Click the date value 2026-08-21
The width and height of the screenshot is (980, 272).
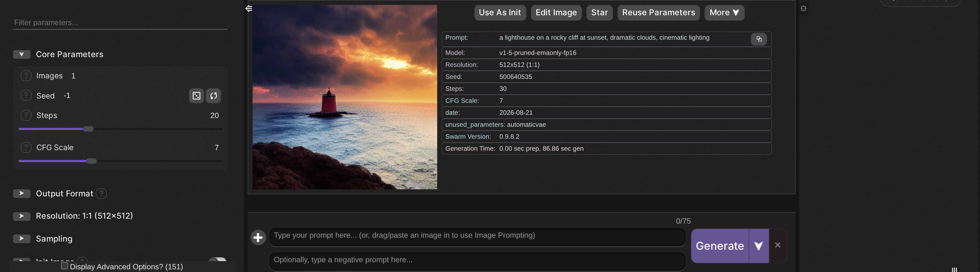(x=516, y=112)
